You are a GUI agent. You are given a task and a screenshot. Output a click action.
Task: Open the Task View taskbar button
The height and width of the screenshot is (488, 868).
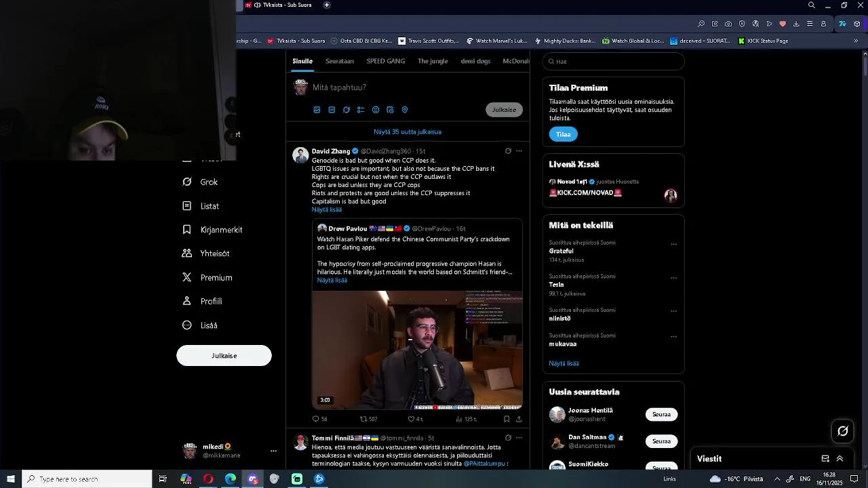pyautogui.click(x=163, y=479)
